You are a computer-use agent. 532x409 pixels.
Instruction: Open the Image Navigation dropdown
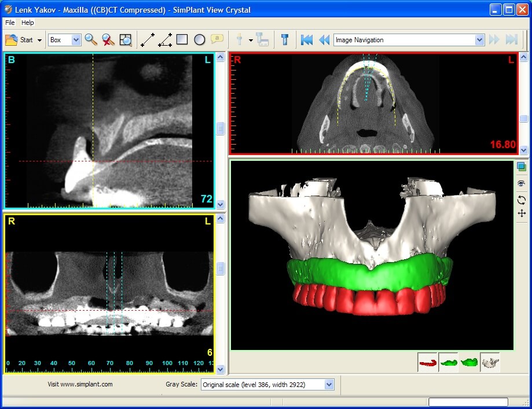[479, 40]
